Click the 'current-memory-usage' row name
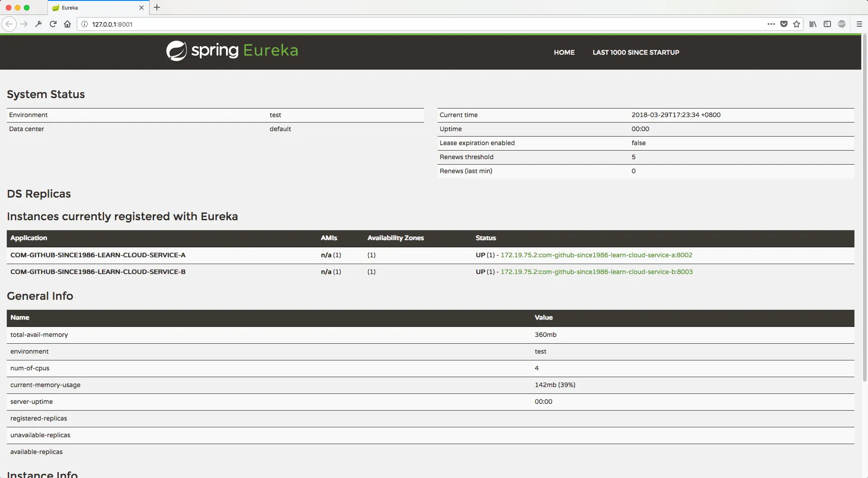The image size is (868, 478). (45, 385)
